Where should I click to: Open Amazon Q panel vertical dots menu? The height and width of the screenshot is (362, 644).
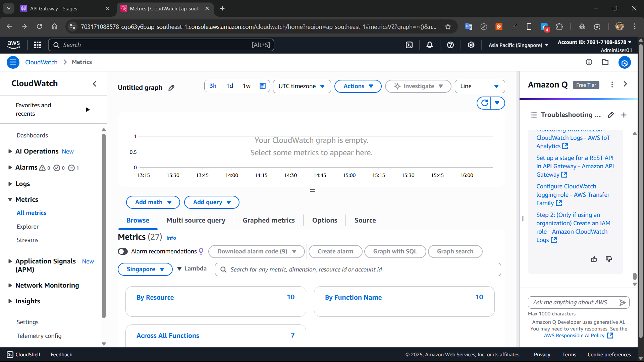pos(612,84)
